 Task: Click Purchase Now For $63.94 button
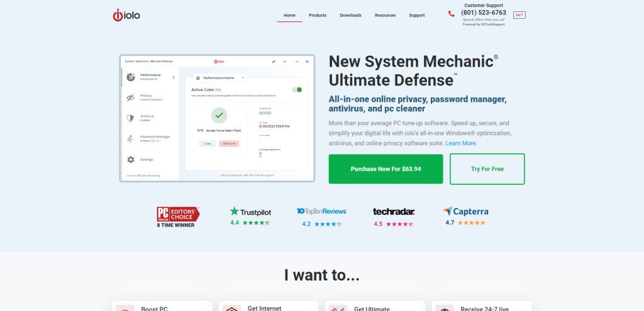click(x=386, y=169)
